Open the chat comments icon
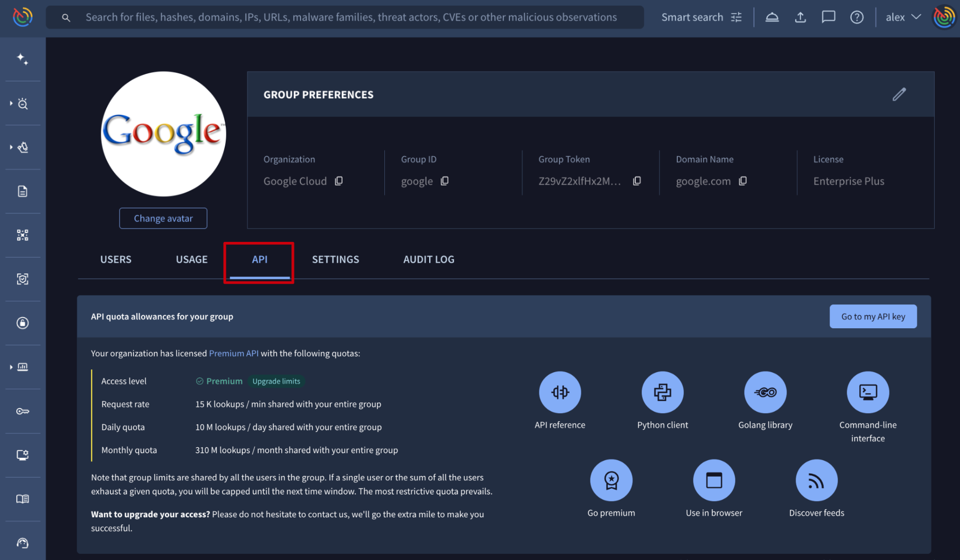960x560 pixels. (828, 17)
